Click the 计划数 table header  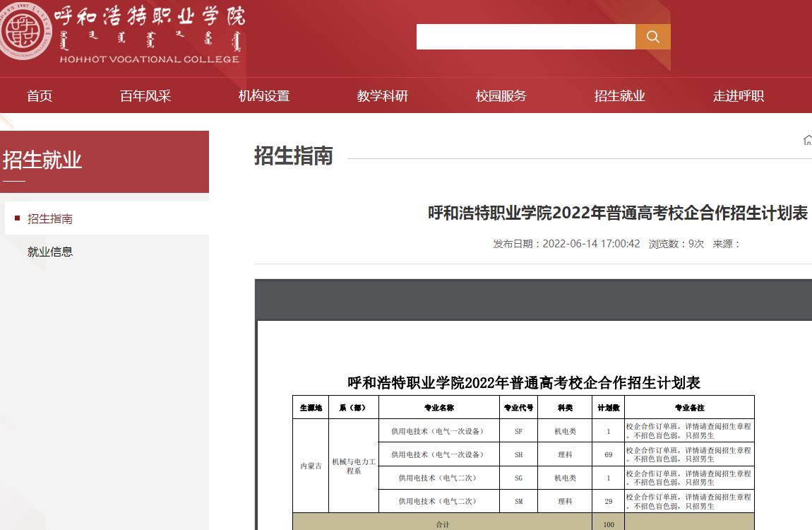(609, 408)
